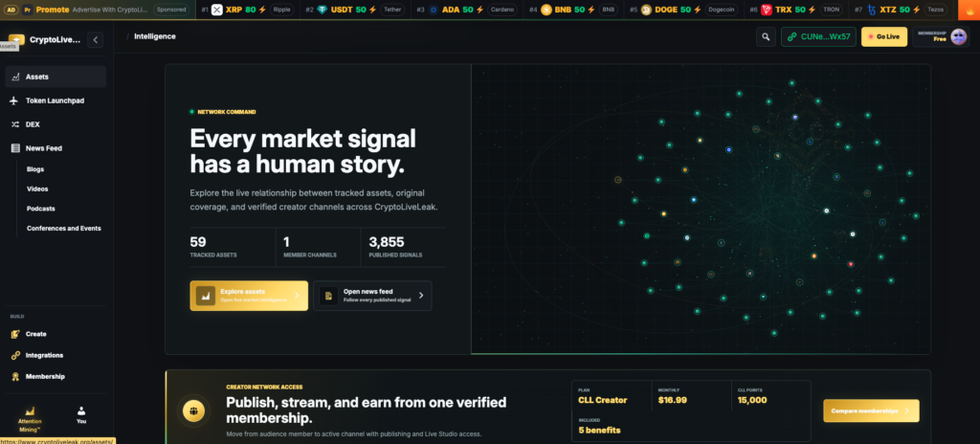Select Blogs under News Feed
Image resolution: width=980 pixels, height=444 pixels.
(35, 168)
